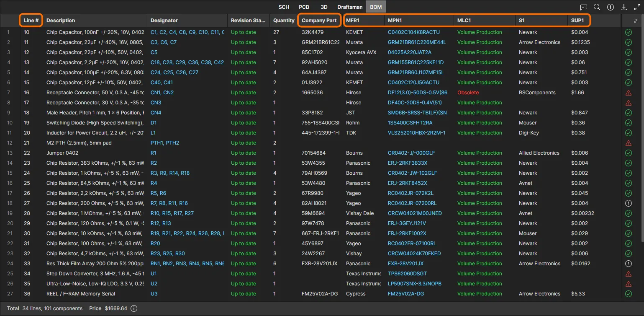Click the Obsolete lifecycle status cell

pos(468,93)
